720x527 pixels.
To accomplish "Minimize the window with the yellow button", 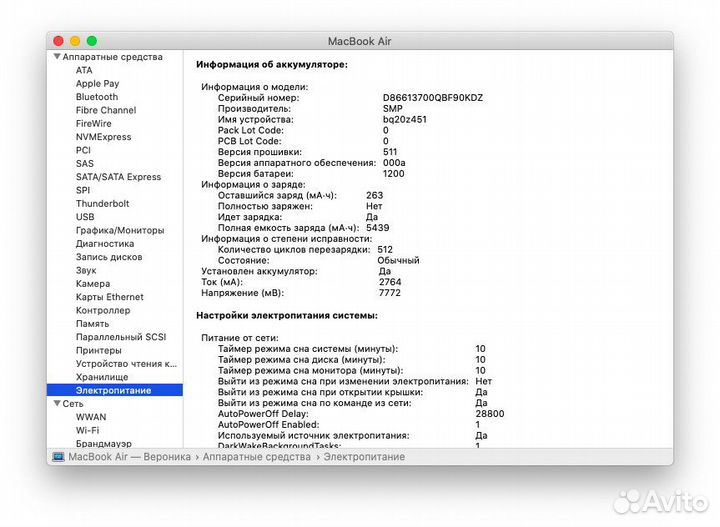I will [x=75, y=41].
